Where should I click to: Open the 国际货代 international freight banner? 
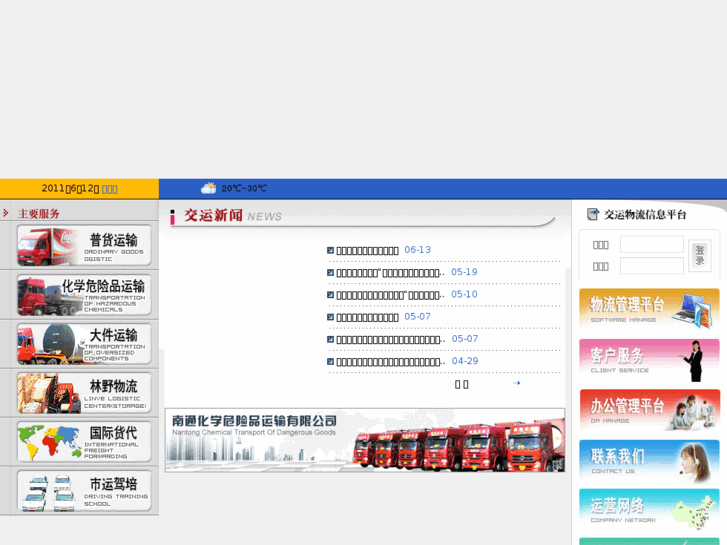[x=84, y=442]
